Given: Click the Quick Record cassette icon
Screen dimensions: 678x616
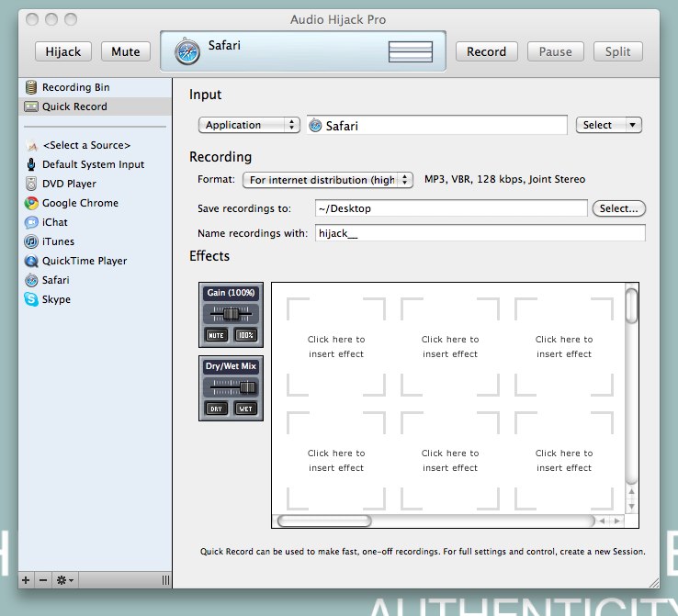Looking at the screenshot, I should (x=31, y=106).
